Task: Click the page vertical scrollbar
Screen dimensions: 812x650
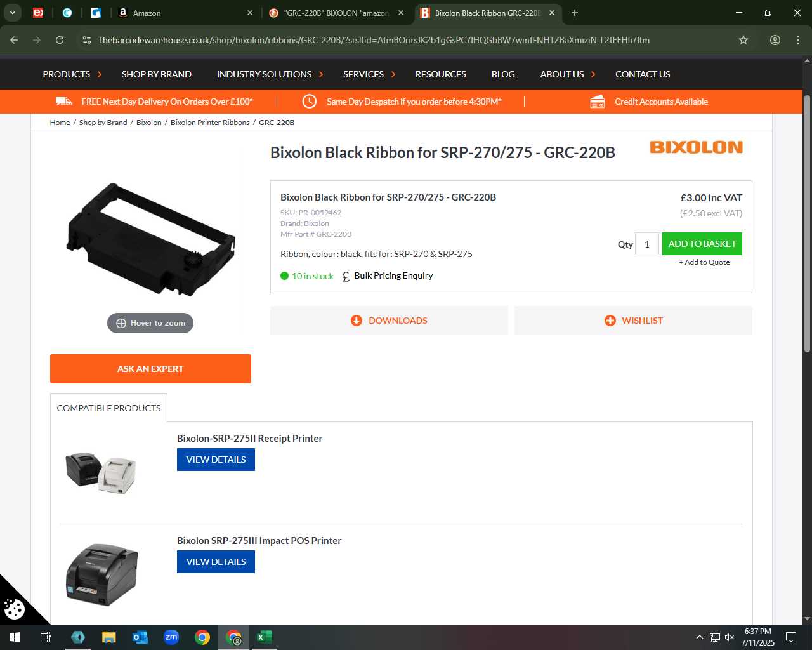Action: click(807, 223)
